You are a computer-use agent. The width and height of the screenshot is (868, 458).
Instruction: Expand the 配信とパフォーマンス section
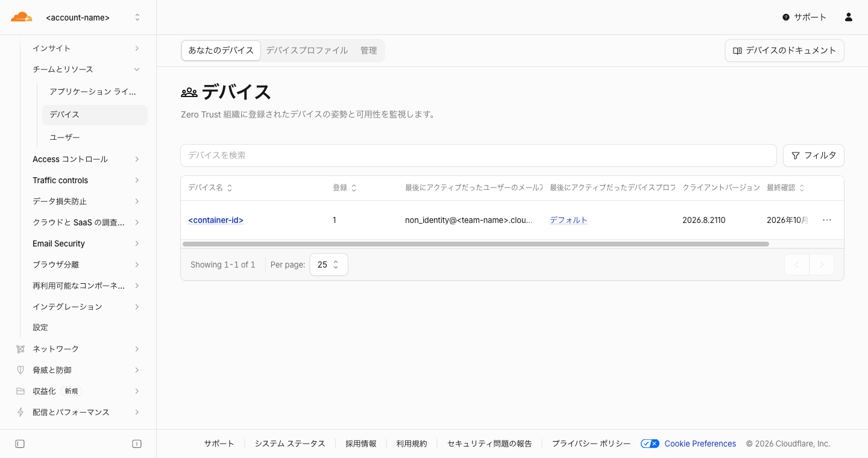point(78,412)
